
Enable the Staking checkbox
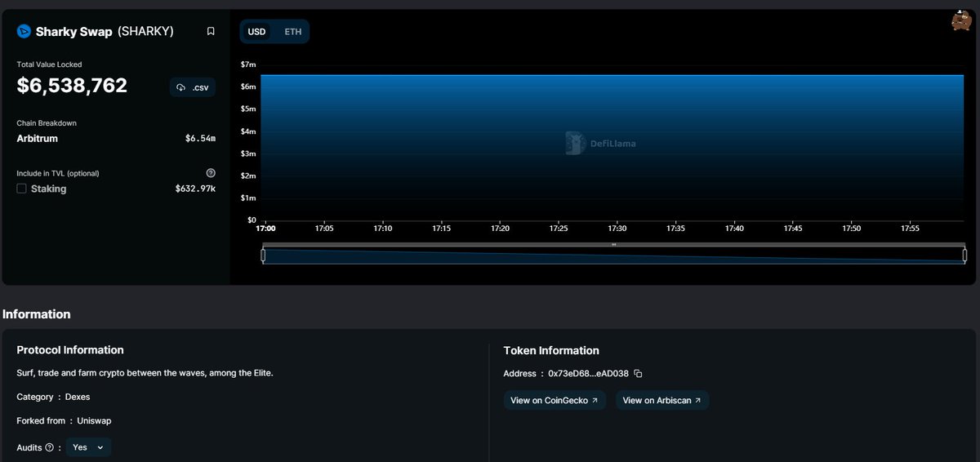(22, 189)
